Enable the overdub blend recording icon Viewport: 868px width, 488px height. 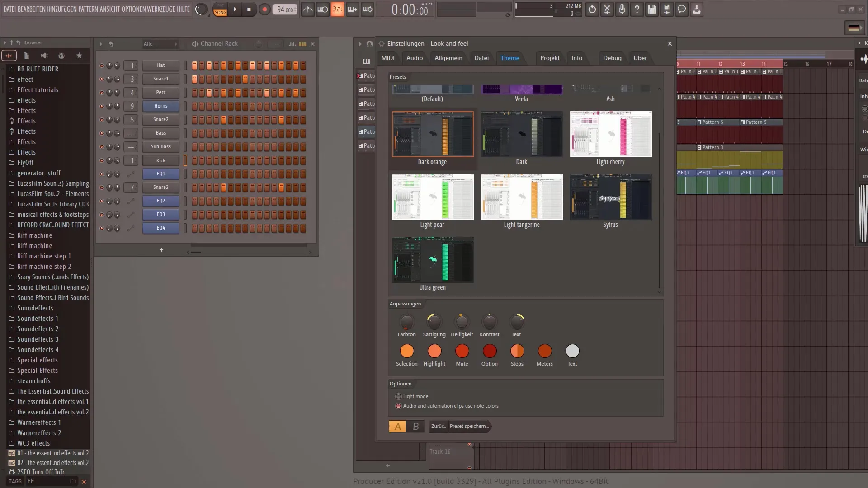click(x=352, y=9)
